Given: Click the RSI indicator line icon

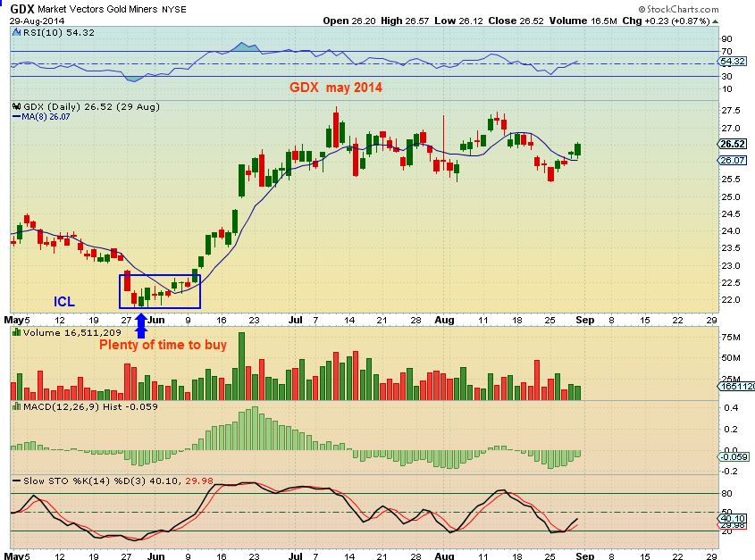Looking at the screenshot, I should click(17, 33).
